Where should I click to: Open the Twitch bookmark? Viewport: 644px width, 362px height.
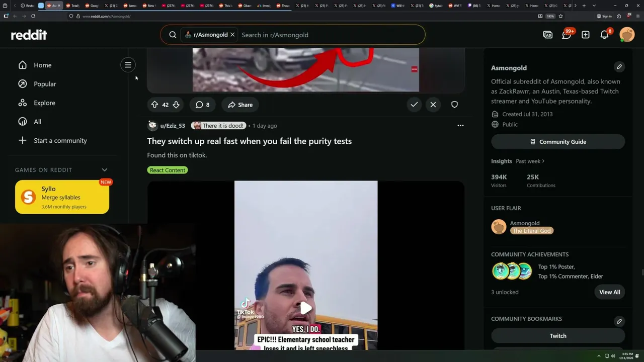(x=558, y=336)
